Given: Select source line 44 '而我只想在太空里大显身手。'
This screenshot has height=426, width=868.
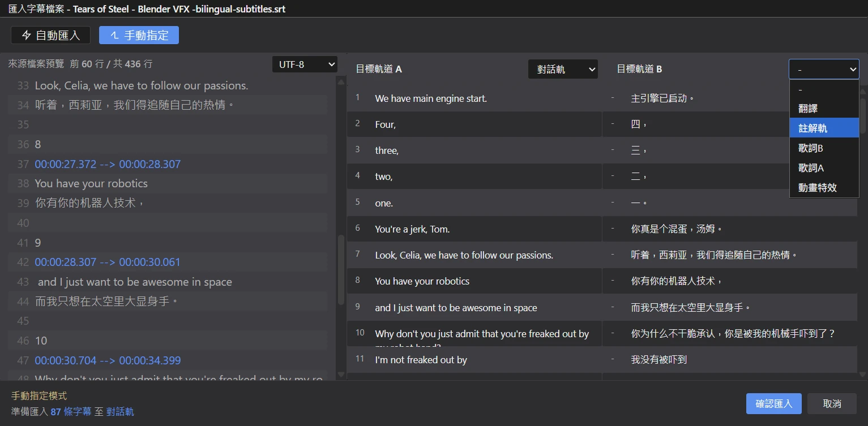Looking at the screenshot, I should point(168,302).
